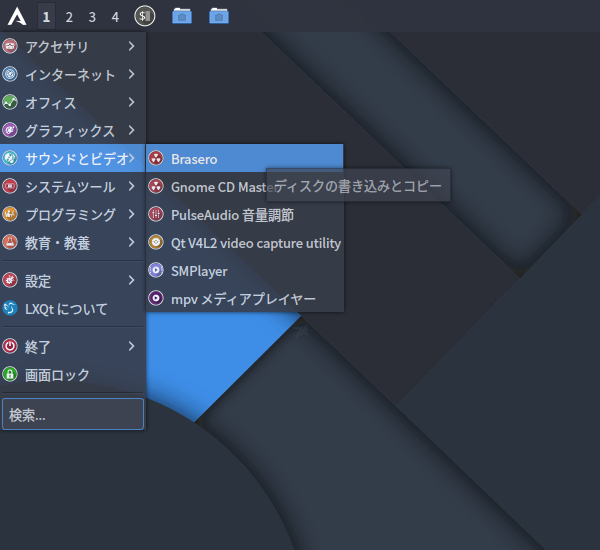Screen dimensions: 600x550
Task: Select the サウンドとビデオ category label
Action: 77,158
